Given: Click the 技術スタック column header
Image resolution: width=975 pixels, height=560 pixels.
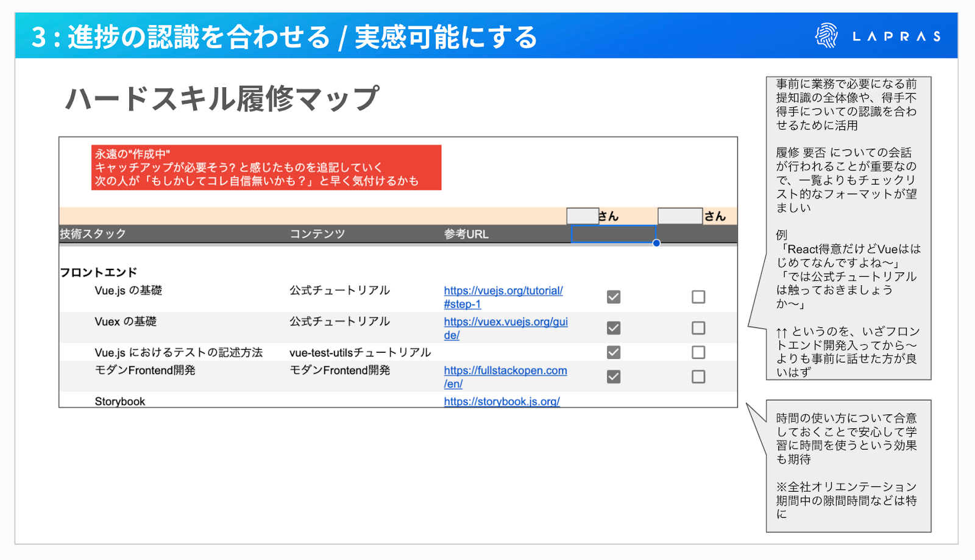Looking at the screenshot, I should click(x=93, y=234).
